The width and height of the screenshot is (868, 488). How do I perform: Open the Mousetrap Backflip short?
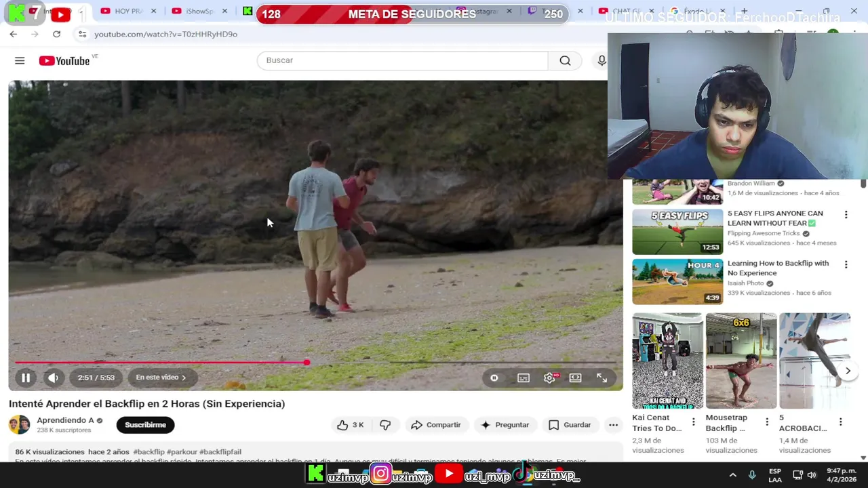coord(741,361)
